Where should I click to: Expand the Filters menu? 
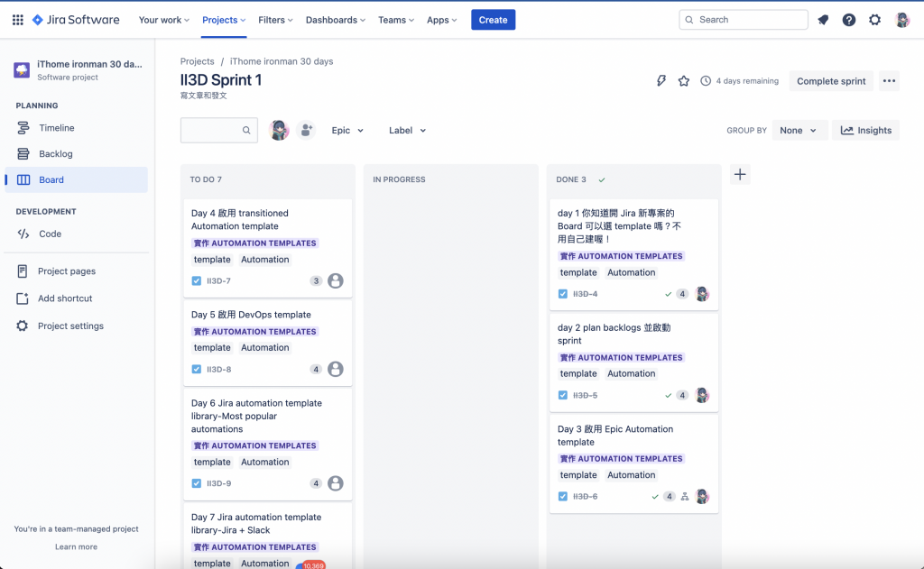(x=275, y=20)
